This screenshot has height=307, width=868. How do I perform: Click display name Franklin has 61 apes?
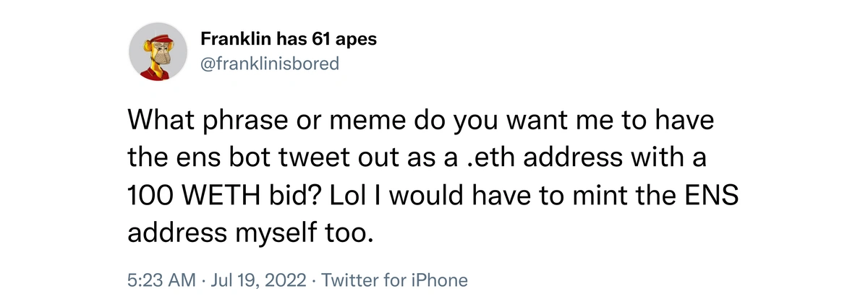[x=289, y=39]
